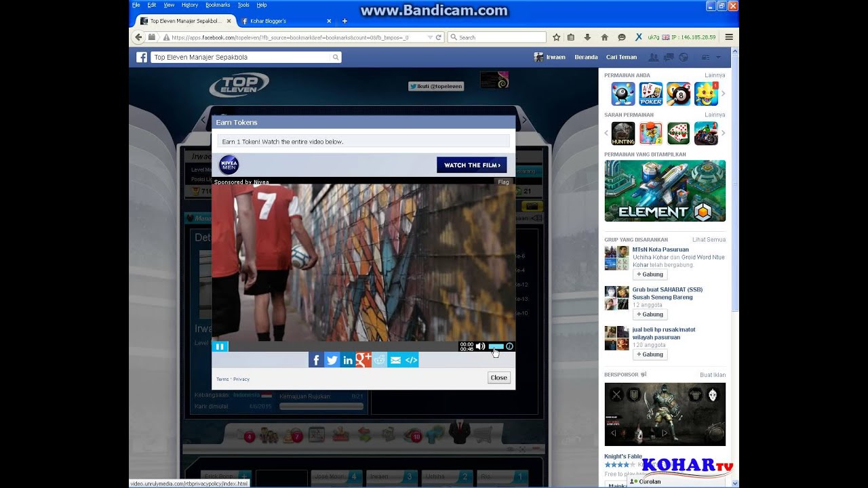Open Facebook notifications globe icon
The height and width of the screenshot is (488, 868).
683,58
